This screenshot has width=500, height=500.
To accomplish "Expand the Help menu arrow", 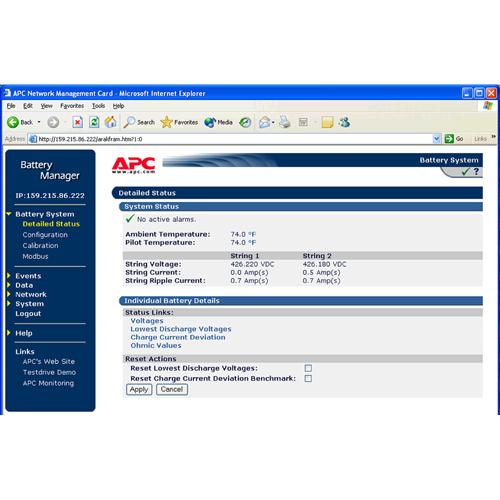I will [x=9, y=333].
